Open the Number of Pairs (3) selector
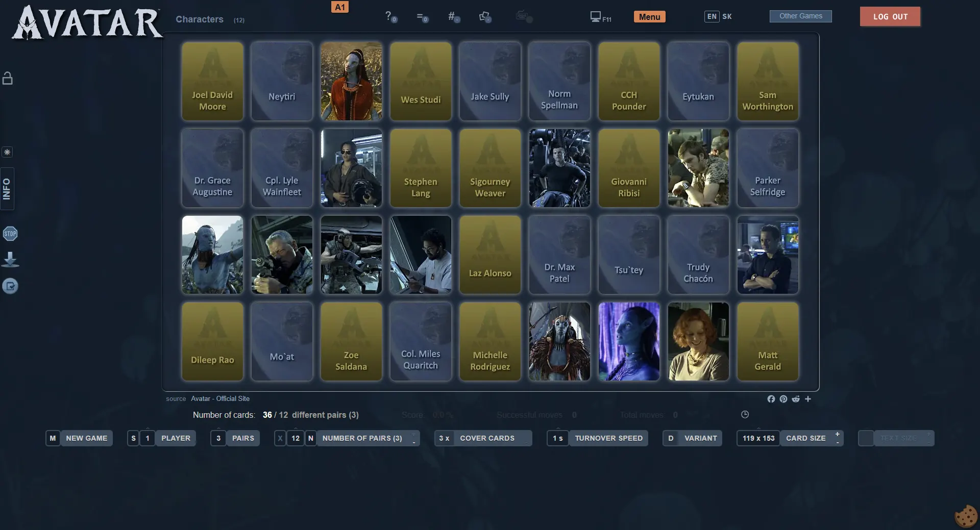This screenshot has width=980, height=530. pyautogui.click(x=361, y=438)
